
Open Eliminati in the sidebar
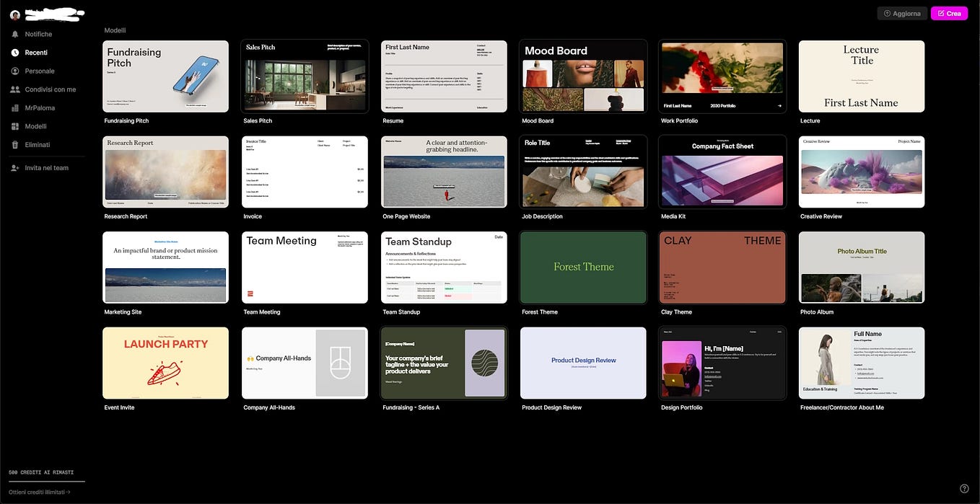point(38,144)
